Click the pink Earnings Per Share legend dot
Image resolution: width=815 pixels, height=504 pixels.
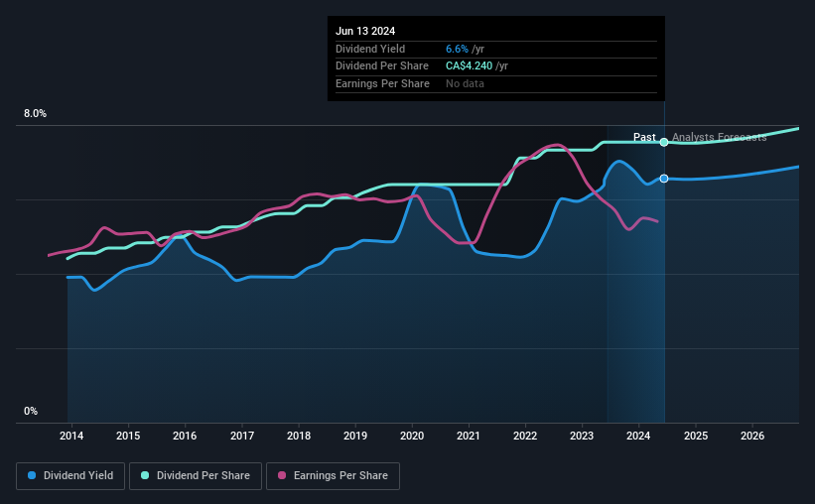(x=282, y=475)
